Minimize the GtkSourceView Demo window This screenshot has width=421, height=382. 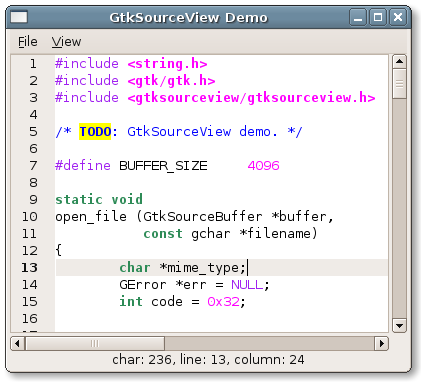(358, 17)
